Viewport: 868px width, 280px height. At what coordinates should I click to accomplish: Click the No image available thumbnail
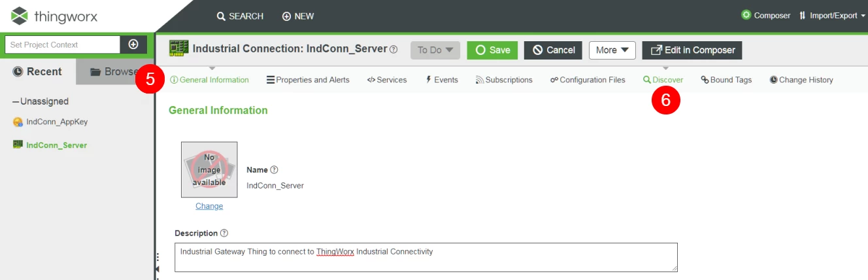point(209,169)
